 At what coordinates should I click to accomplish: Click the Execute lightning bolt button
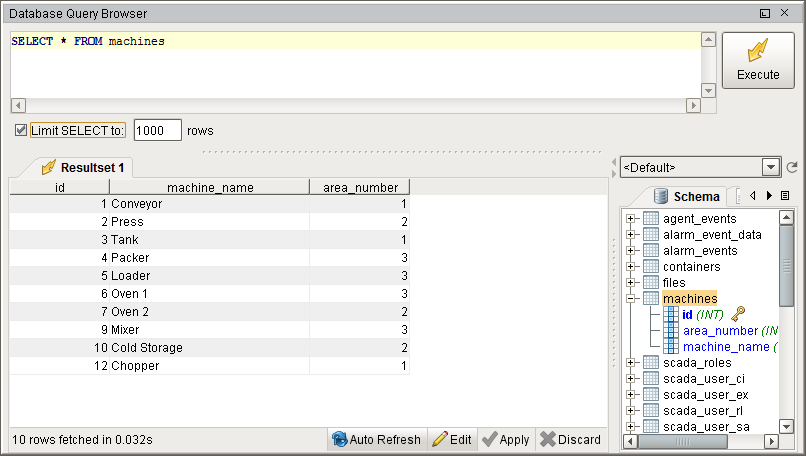pyautogui.click(x=758, y=61)
